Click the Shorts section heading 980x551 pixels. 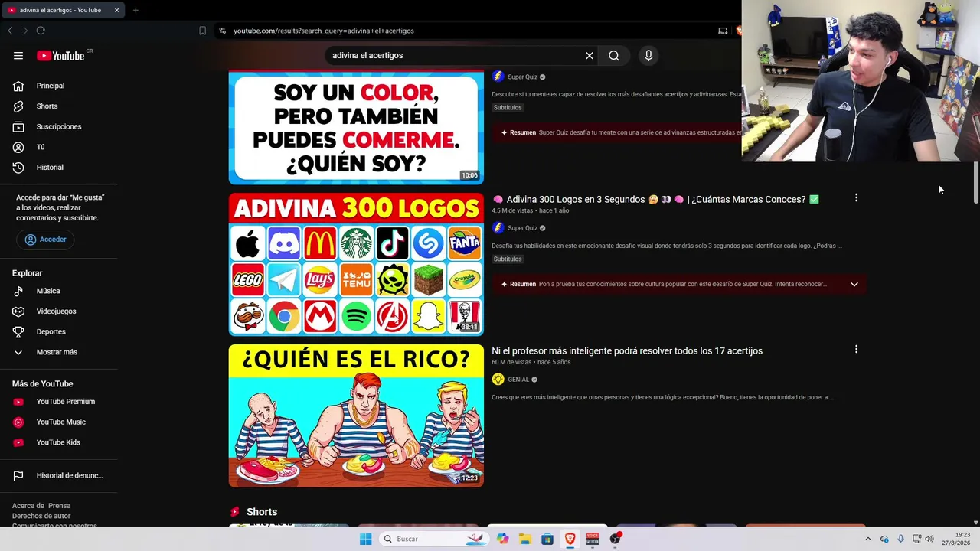(x=262, y=512)
